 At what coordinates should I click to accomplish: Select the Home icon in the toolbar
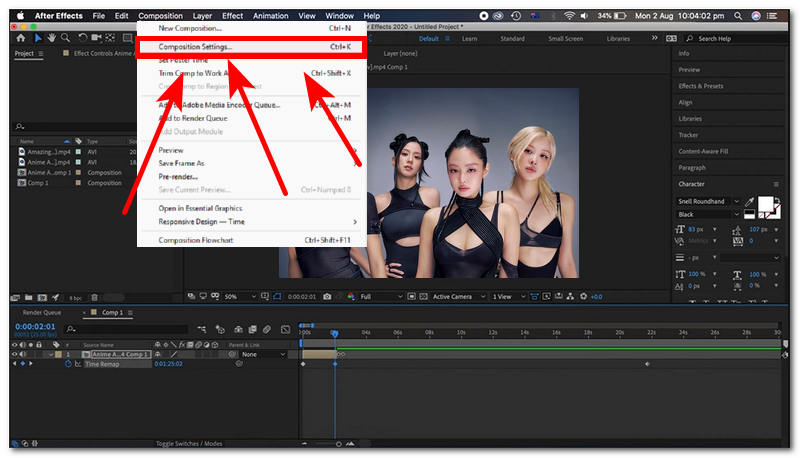coord(21,38)
